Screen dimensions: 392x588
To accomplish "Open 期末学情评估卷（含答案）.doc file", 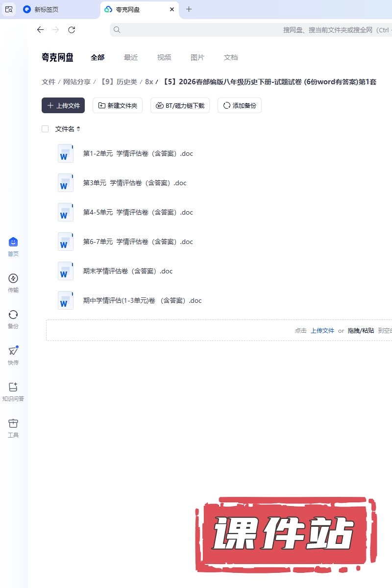I will 128,271.
